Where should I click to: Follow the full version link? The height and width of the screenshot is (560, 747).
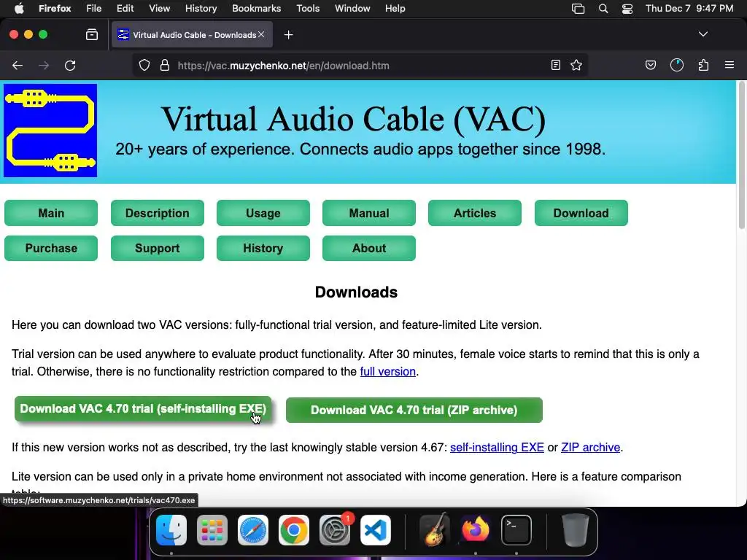coord(388,371)
